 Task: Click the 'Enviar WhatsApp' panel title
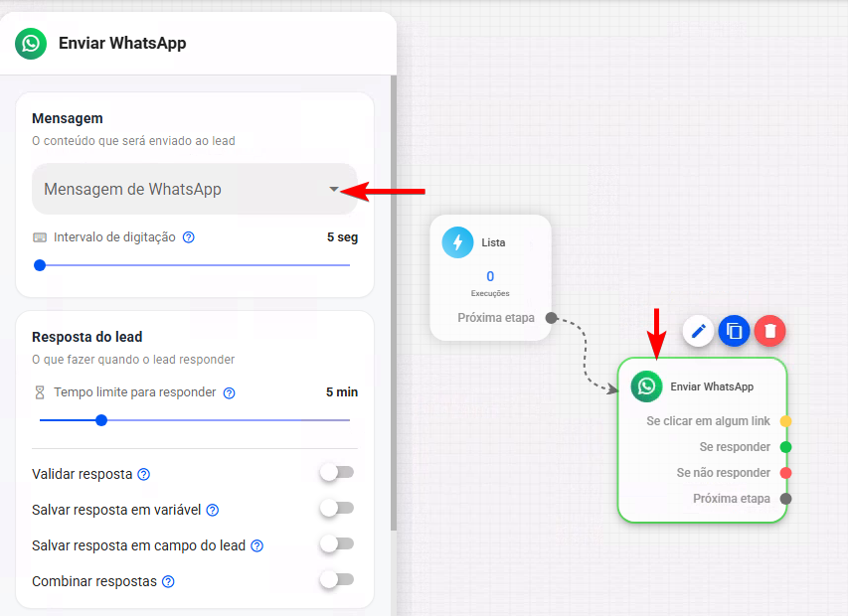(x=122, y=44)
